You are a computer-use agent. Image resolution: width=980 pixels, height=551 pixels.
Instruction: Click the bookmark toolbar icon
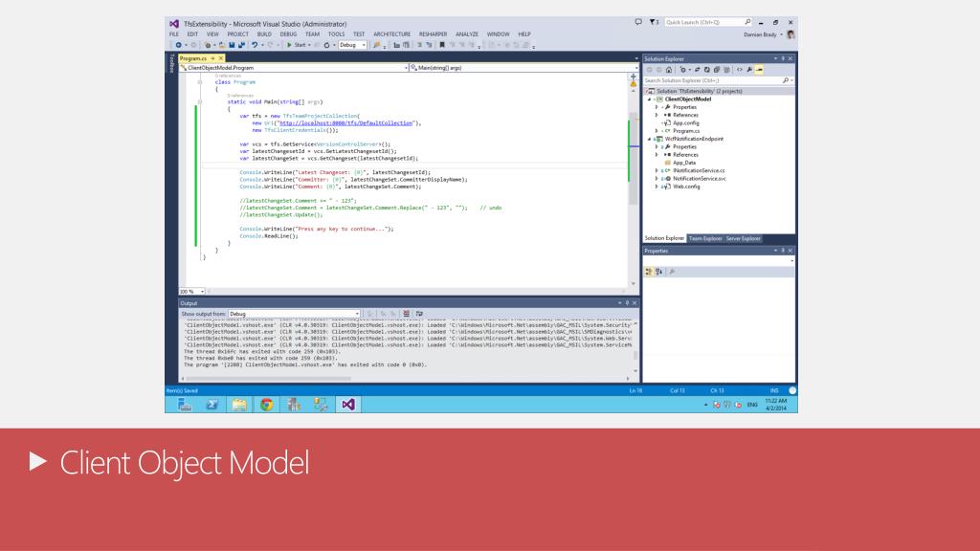point(442,45)
